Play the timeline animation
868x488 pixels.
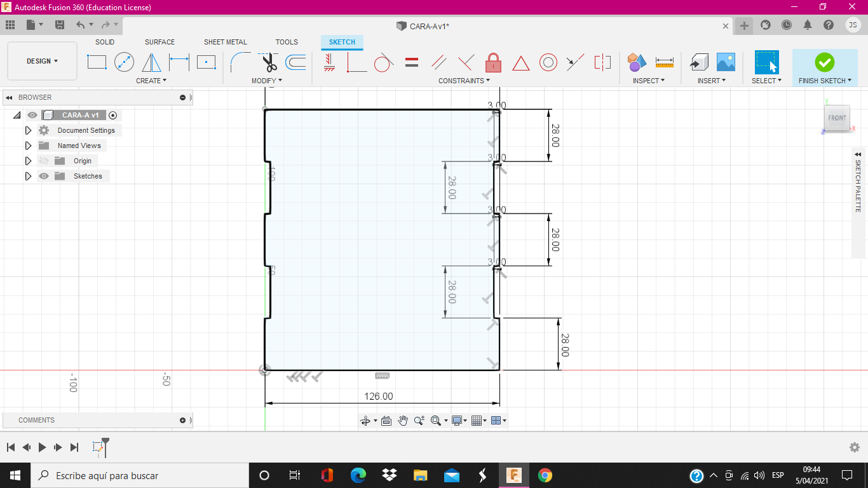pyautogui.click(x=42, y=447)
